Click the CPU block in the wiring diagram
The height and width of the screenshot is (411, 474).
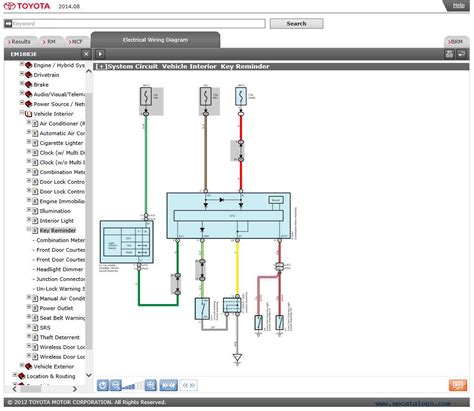[229, 216]
